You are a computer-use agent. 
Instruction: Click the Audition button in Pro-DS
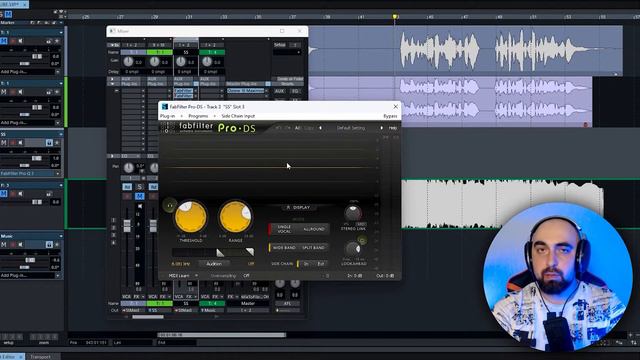pyautogui.click(x=214, y=264)
